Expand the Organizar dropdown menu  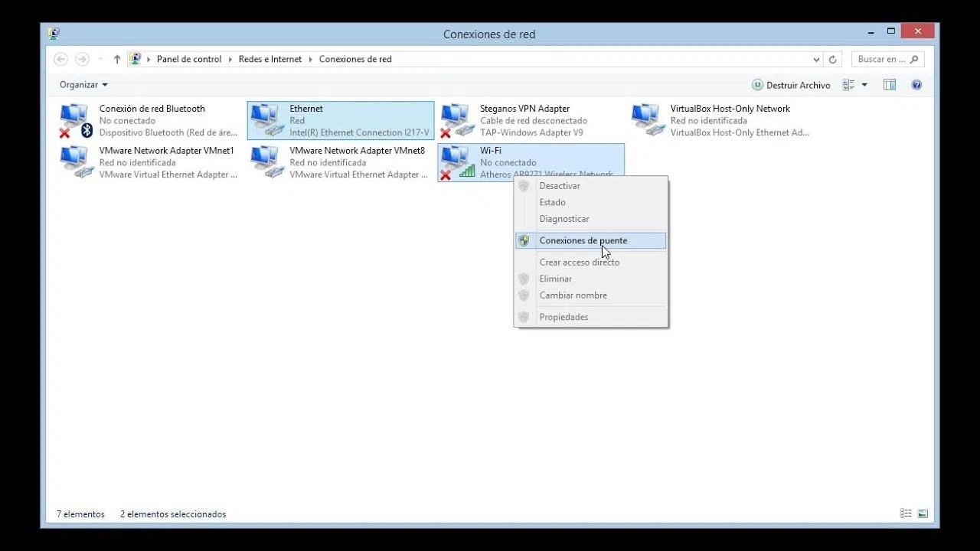click(x=83, y=85)
